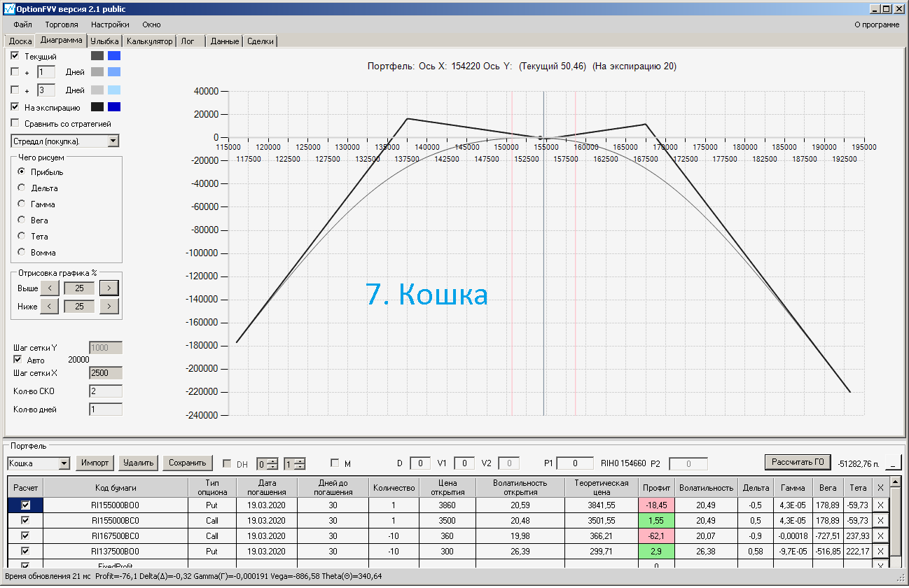The width and height of the screenshot is (909, 588).
Task: Remove the RI155000BO0 row with its X button
Action: (x=880, y=504)
